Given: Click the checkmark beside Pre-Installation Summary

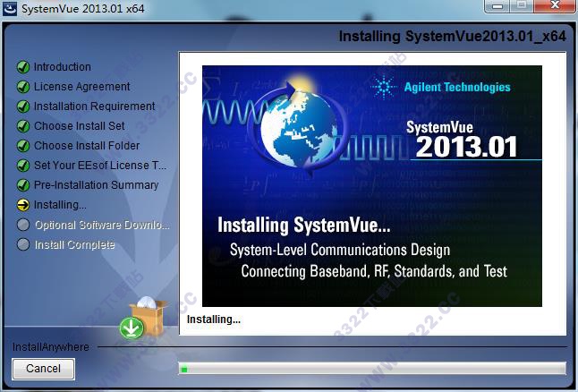Looking at the screenshot, I should point(23,184).
